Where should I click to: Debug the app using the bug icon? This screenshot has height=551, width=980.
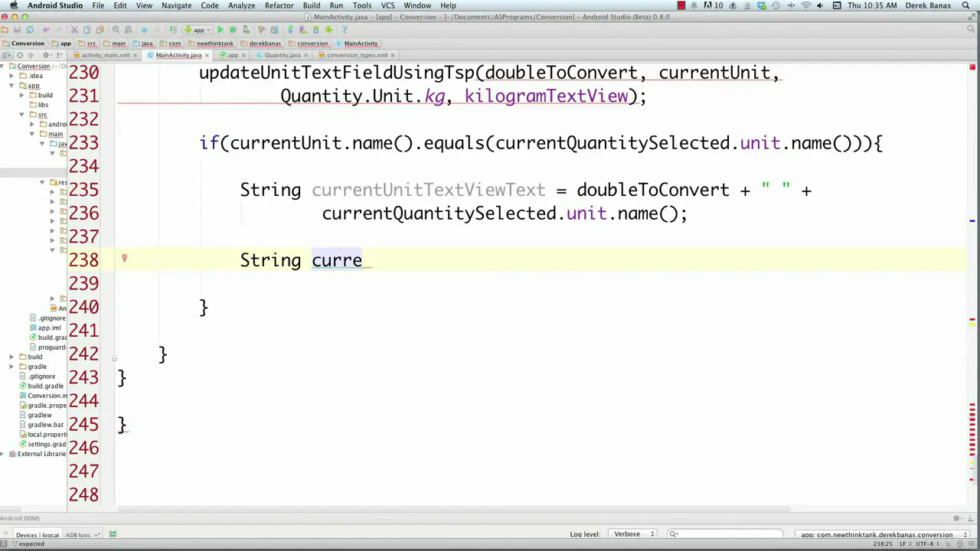coord(233,30)
